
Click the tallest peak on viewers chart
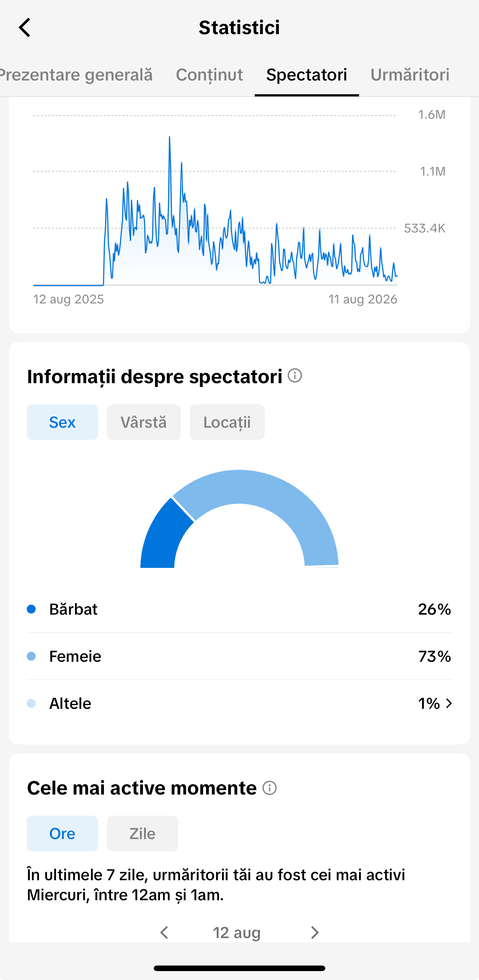coord(169,138)
